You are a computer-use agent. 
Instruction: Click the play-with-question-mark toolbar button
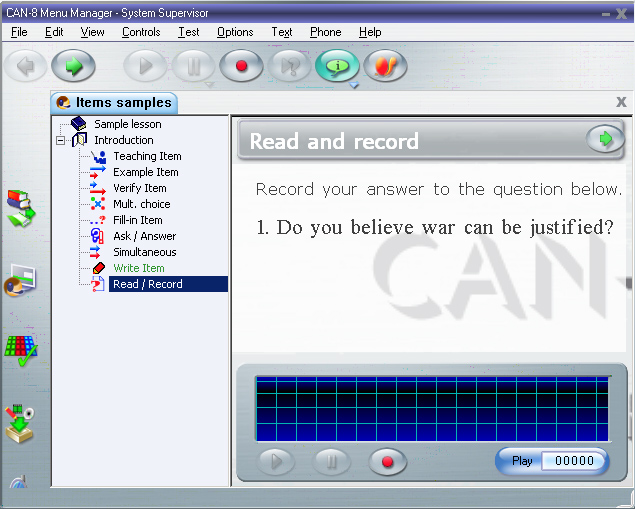coord(290,66)
